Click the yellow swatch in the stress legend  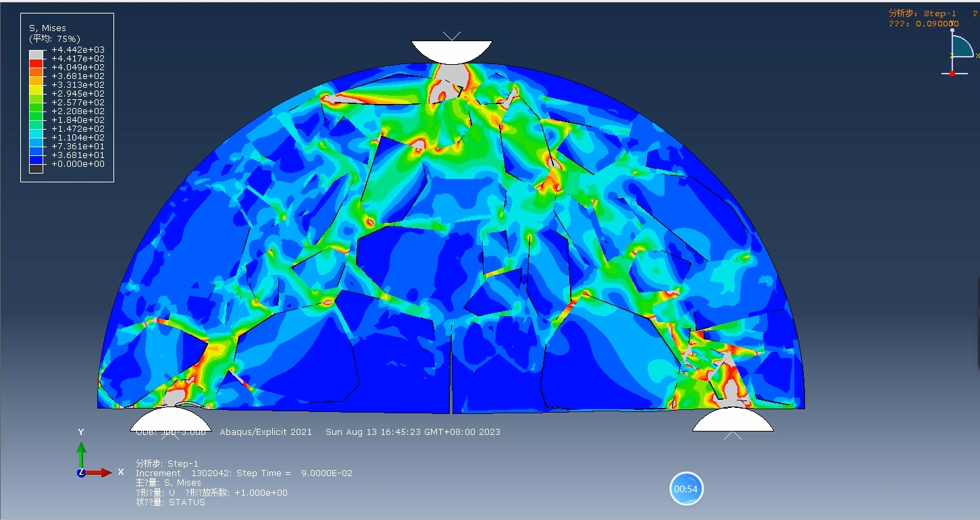tap(36, 89)
